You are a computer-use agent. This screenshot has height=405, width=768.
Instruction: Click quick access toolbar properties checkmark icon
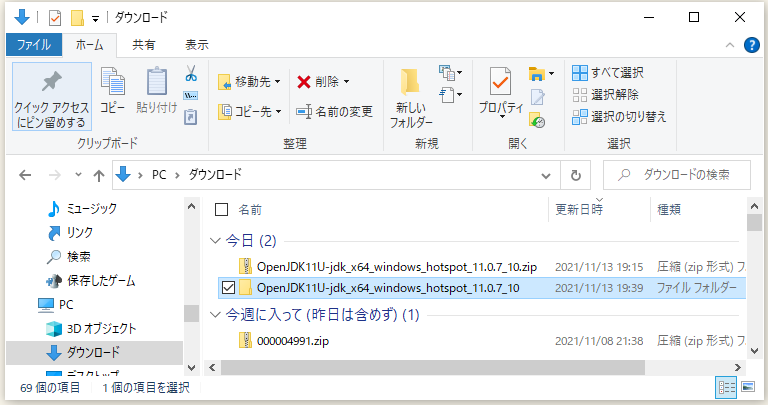coord(55,18)
